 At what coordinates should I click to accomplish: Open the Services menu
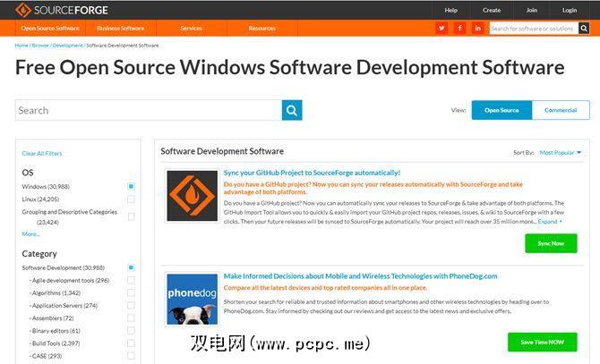click(192, 28)
